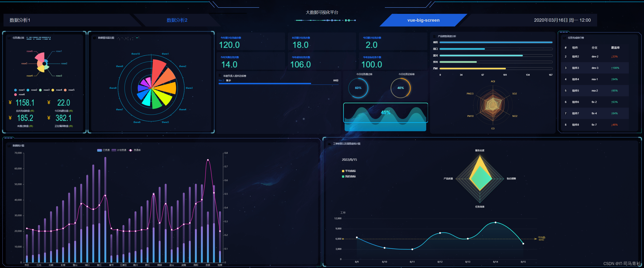The image size is (644, 268).
Task: Switch to the 数据分析1 tab
Action: [20, 20]
